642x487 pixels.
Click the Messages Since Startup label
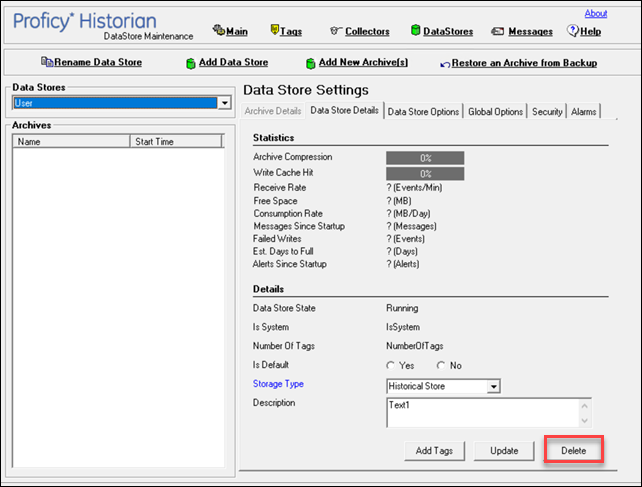pyautogui.click(x=299, y=226)
